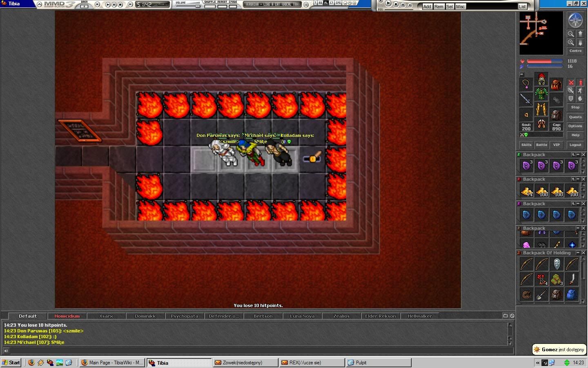Select first purple rune in Backpack
Screen dimensions: 588x368
click(526, 166)
